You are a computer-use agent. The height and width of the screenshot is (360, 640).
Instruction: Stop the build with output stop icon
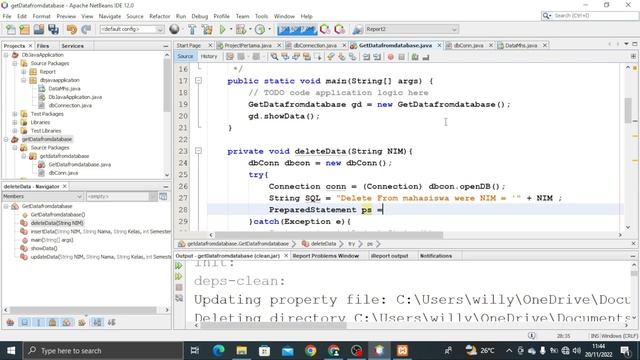(x=179, y=287)
